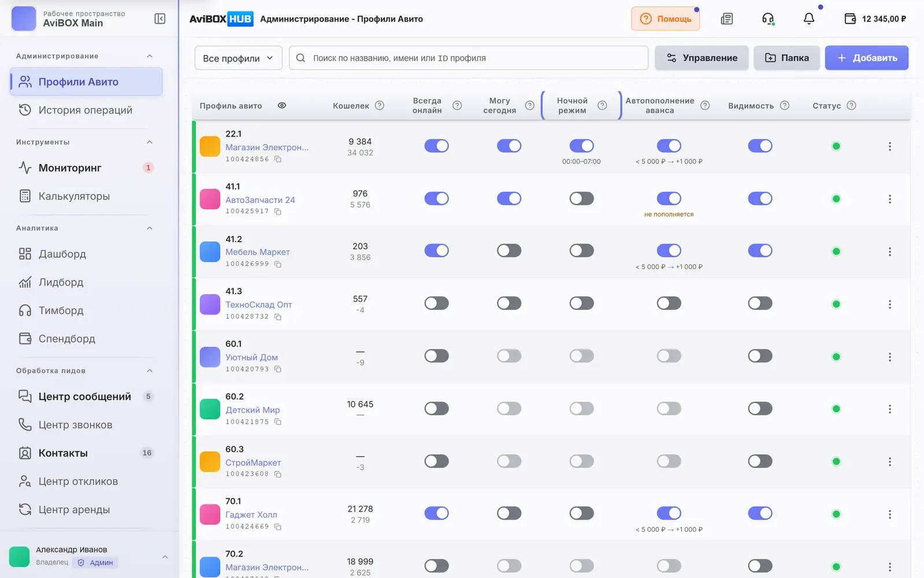The image size is (924, 578).
Task: Show help for Кошелек column
Action: (380, 105)
